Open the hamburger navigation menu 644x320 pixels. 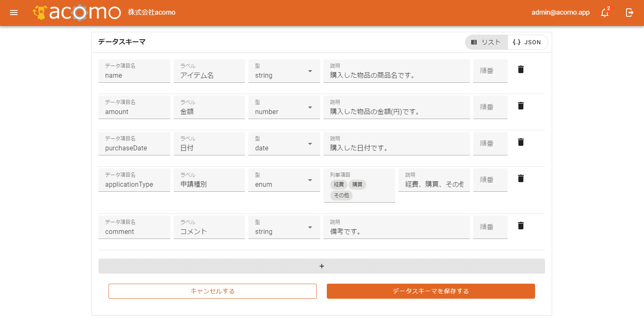[14, 13]
